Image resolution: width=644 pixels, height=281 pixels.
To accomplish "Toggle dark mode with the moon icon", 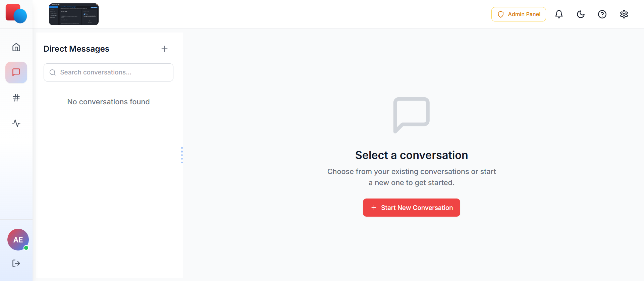I will [x=581, y=14].
